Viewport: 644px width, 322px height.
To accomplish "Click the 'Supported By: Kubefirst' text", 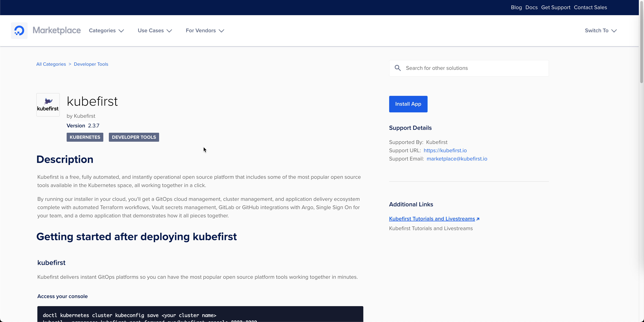I will pos(418,142).
